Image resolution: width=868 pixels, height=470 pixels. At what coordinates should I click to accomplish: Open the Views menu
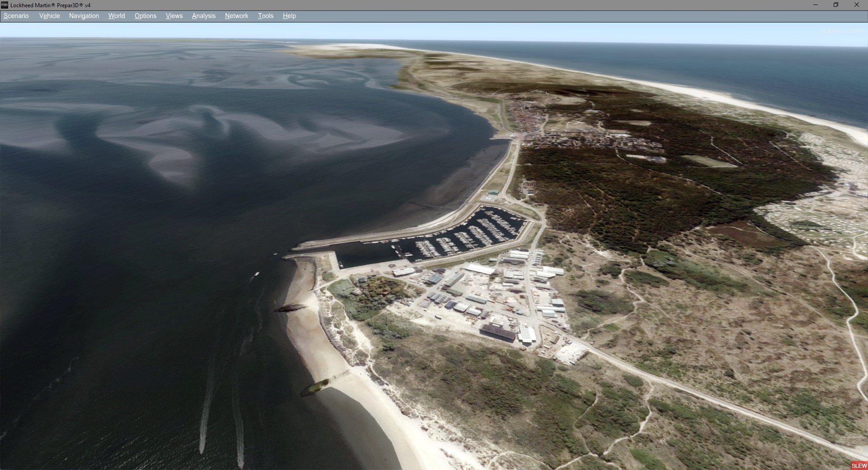tap(174, 16)
